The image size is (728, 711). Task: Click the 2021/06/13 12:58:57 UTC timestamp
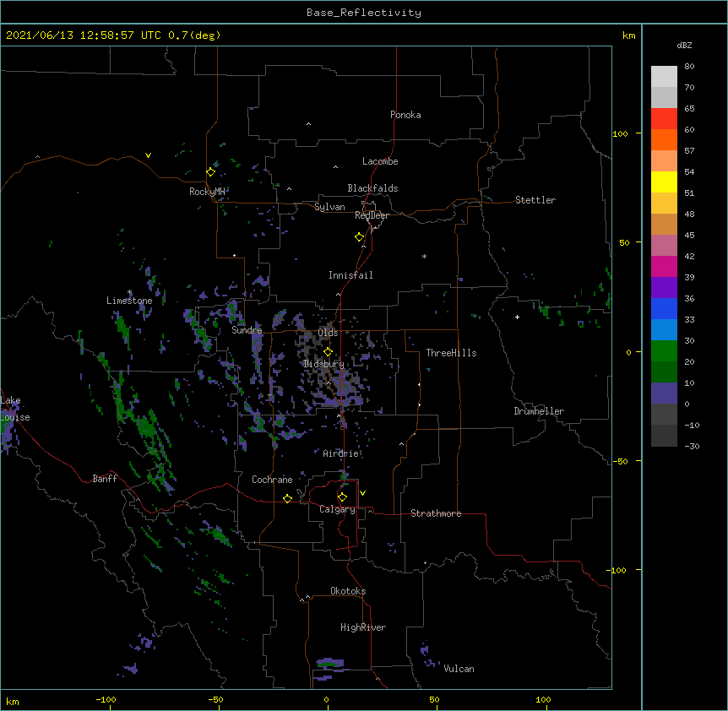(x=84, y=35)
